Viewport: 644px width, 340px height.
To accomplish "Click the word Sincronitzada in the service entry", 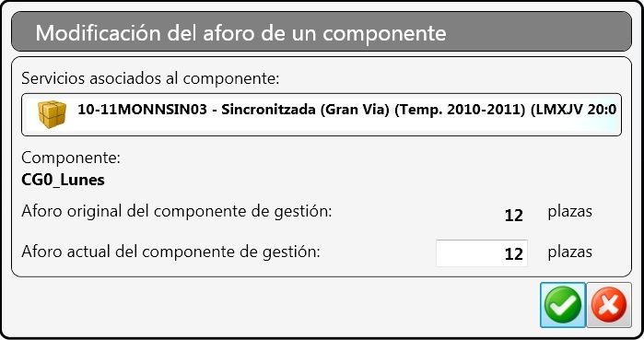I will click(268, 110).
